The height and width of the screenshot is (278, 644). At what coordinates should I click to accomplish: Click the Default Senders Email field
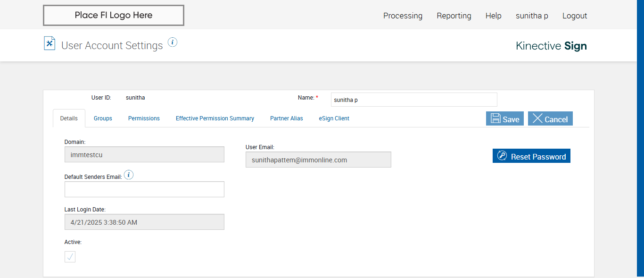tap(144, 189)
